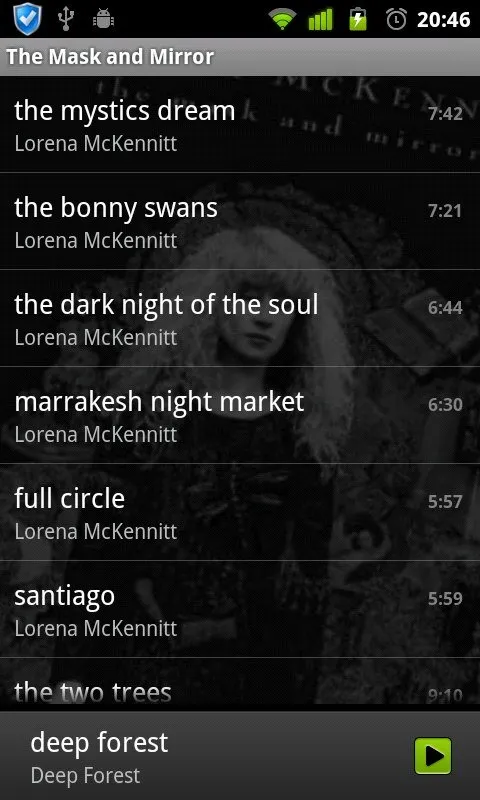Select the song 'full circle'
The height and width of the screenshot is (800, 480).
click(240, 512)
